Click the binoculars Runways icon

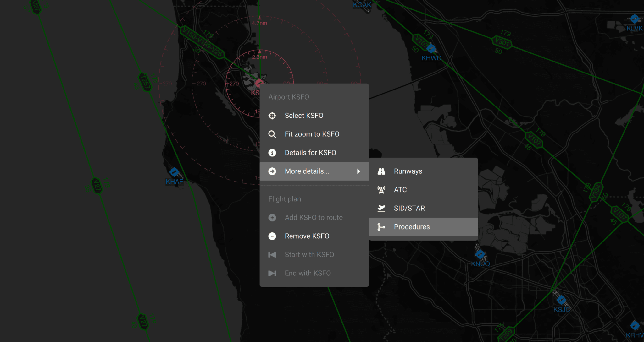pyautogui.click(x=381, y=171)
